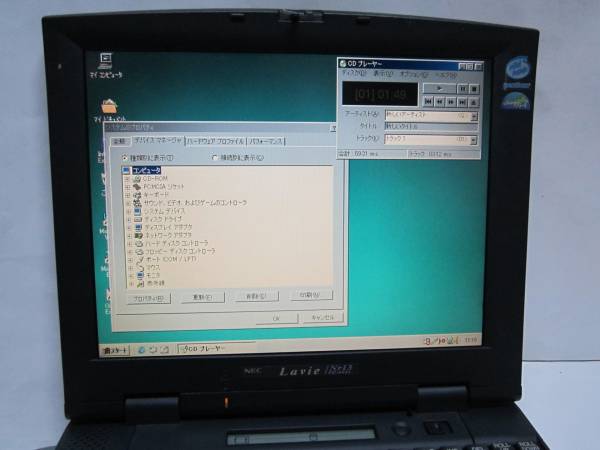Select the 接続別に表示 (view by connection) radio button
Viewport: 600px width, 450px height.
click(x=215, y=157)
